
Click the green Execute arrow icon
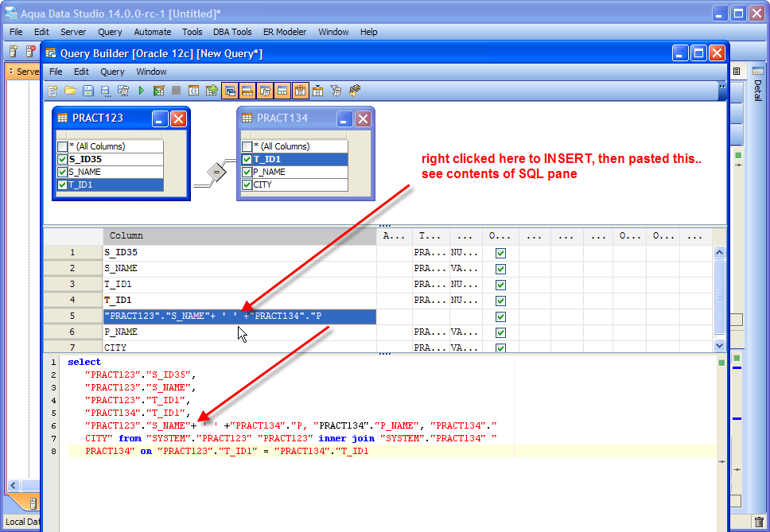coord(142,91)
